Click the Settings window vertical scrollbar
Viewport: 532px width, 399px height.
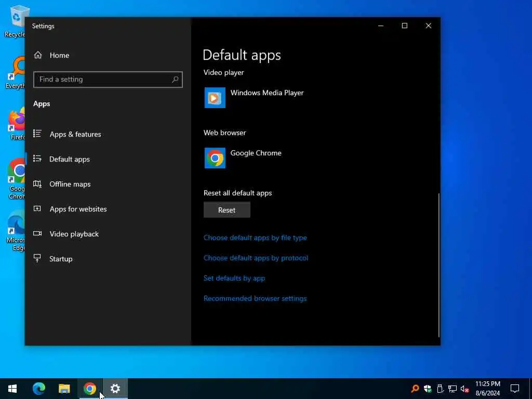click(x=438, y=264)
